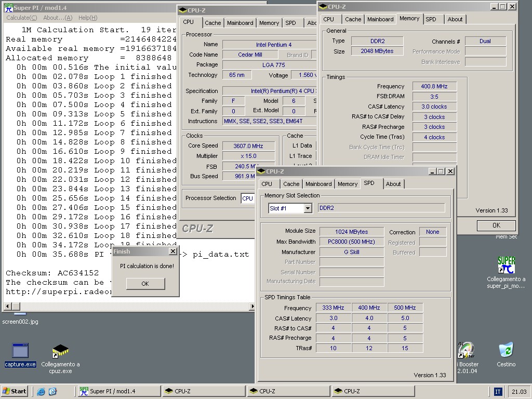
Task: Switch to Mainboard tab in SPD window
Action: coord(318,184)
